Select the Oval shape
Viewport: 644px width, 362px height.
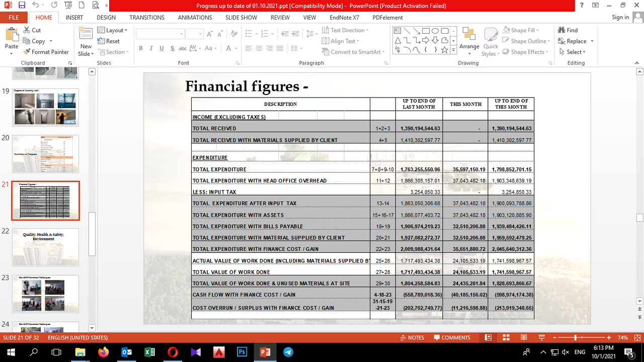pos(435,31)
